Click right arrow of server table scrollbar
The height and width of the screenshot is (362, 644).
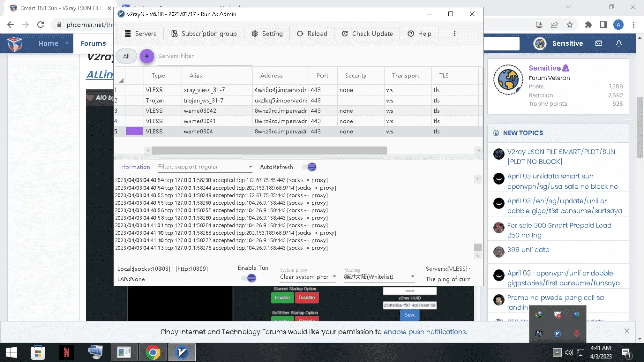478,151
